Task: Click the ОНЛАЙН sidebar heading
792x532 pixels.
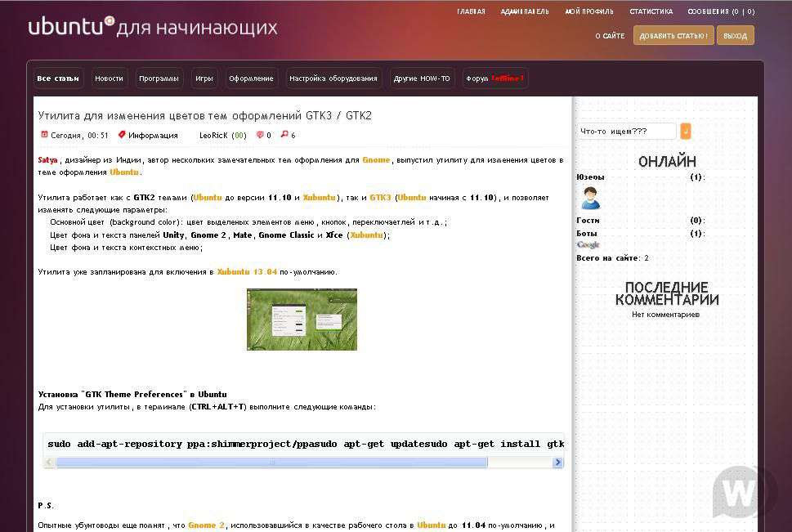Action: coord(667,162)
